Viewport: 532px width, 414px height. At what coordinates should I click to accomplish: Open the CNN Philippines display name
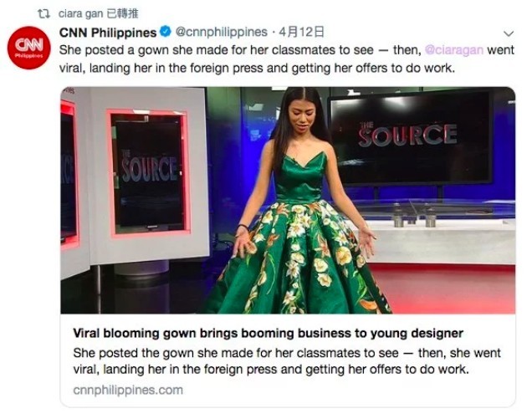(108, 33)
